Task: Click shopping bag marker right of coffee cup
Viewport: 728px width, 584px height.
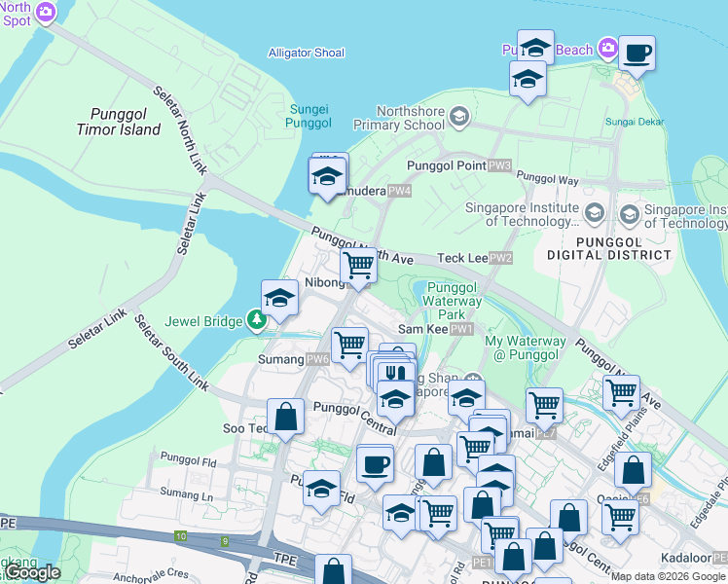Action: [433, 464]
